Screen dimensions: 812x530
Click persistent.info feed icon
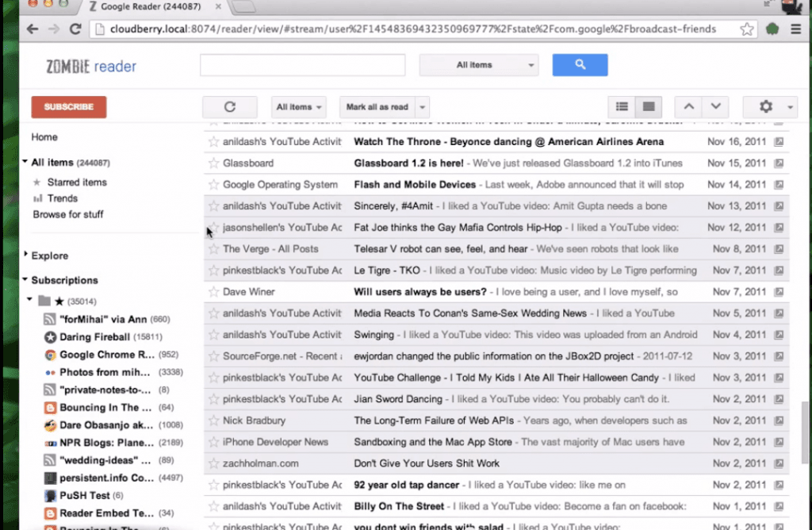coord(50,478)
